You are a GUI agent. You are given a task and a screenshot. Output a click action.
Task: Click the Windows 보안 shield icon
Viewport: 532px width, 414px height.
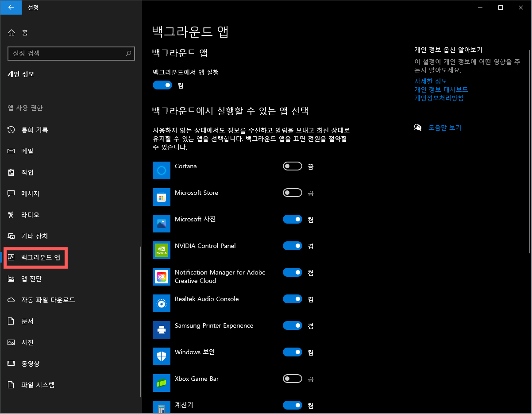pyautogui.click(x=162, y=356)
